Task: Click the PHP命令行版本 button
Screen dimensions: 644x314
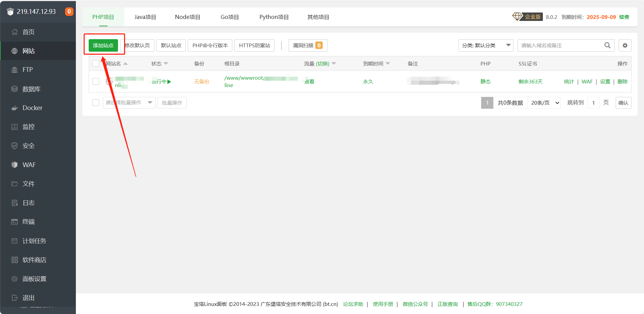Action: [x=210, y=45]
